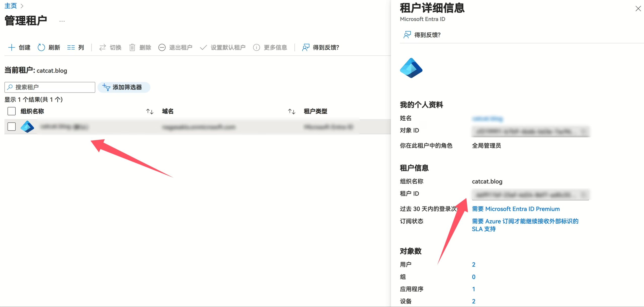Click 删除 toolbar text
This screenshot has height=307, width=644.
tap(145, 47)
